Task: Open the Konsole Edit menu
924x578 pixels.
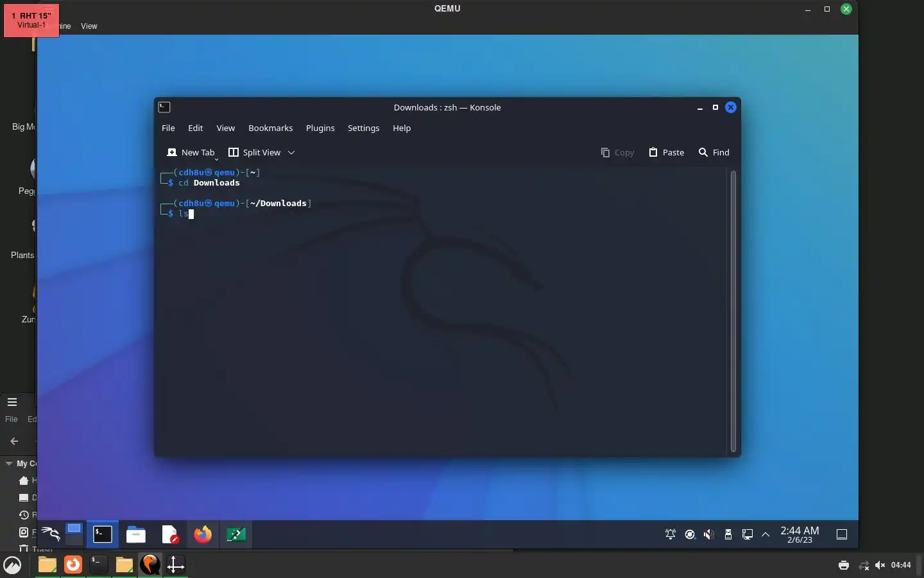Action: (196, 128)
